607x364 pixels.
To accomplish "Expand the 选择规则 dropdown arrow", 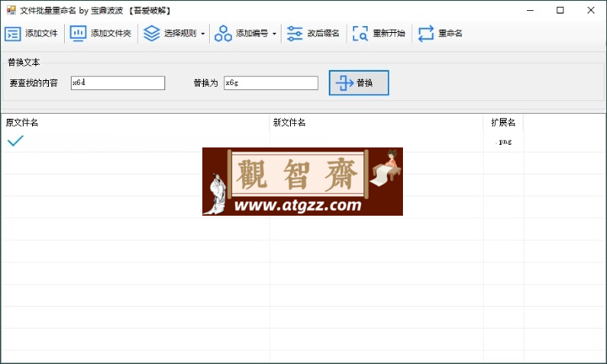I will tap(202, 34).
